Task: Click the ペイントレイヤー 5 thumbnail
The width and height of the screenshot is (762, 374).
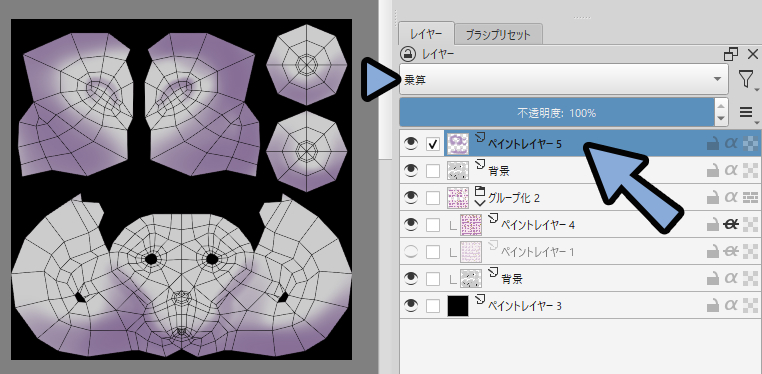Action: tap(458, 144)
